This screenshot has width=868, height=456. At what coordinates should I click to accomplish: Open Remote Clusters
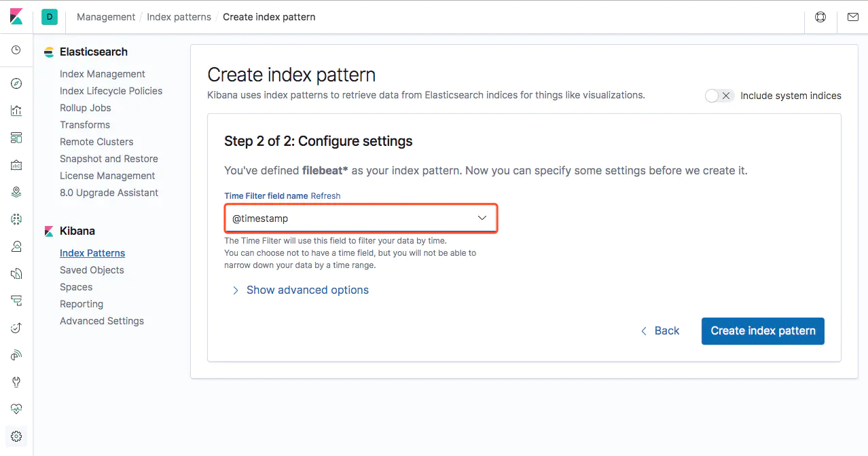[x=96, y=142]
